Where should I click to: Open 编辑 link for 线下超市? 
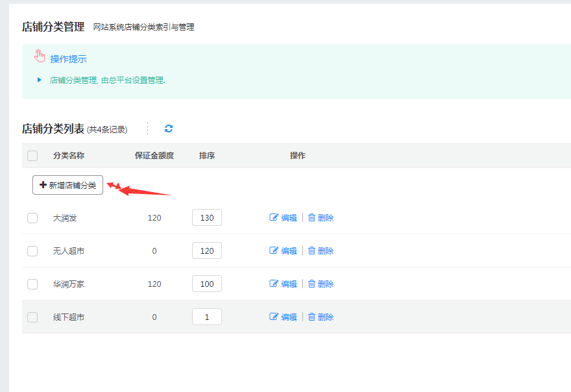click(289, 317)
